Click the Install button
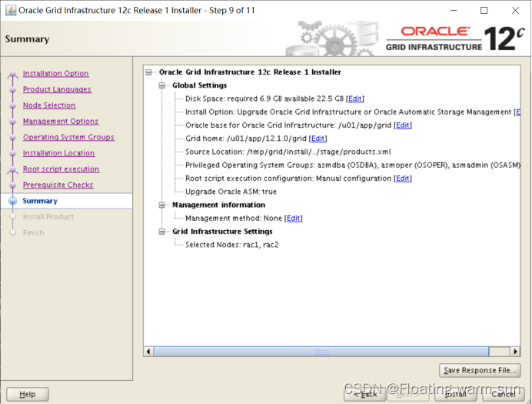This screenshot has width=532, height=404. coord(456,395)
